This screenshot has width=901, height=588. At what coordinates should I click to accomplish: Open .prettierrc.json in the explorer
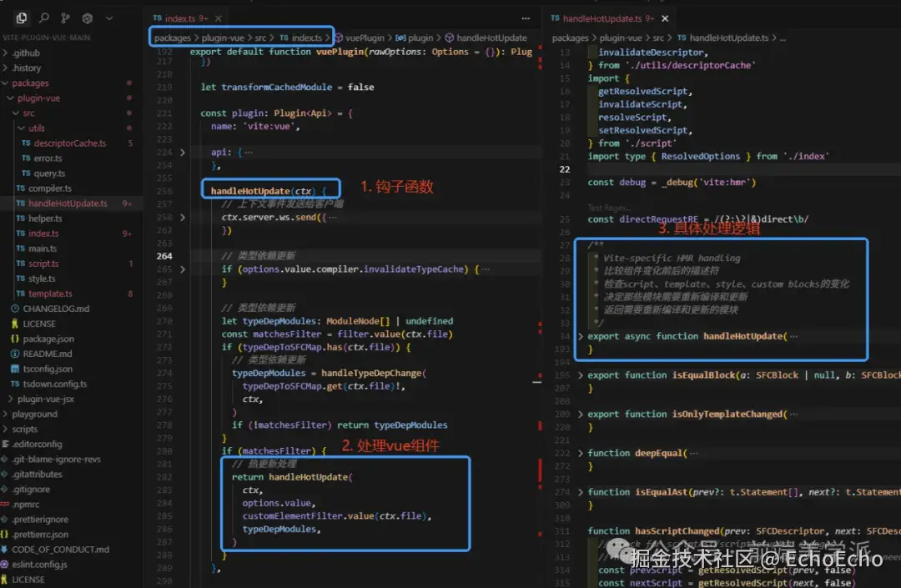point(40,534)
